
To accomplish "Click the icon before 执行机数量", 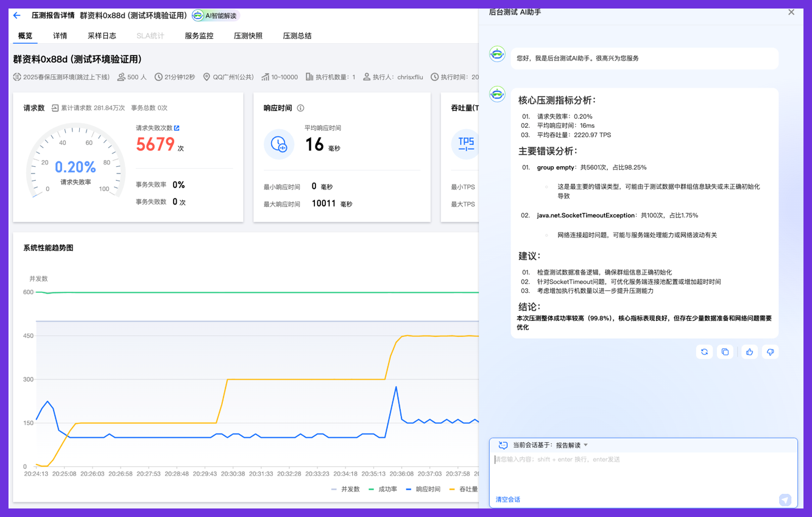I will click(309, 77).
